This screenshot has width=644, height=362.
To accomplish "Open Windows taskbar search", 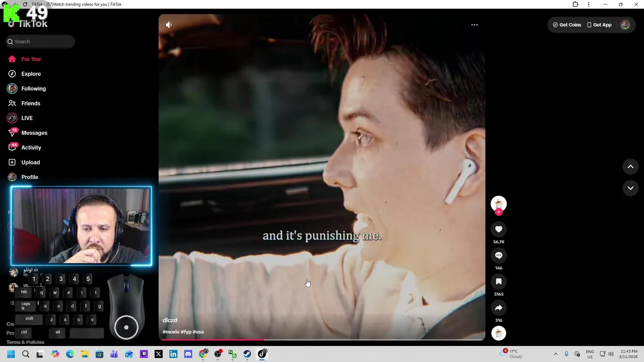I will point(26,354).
